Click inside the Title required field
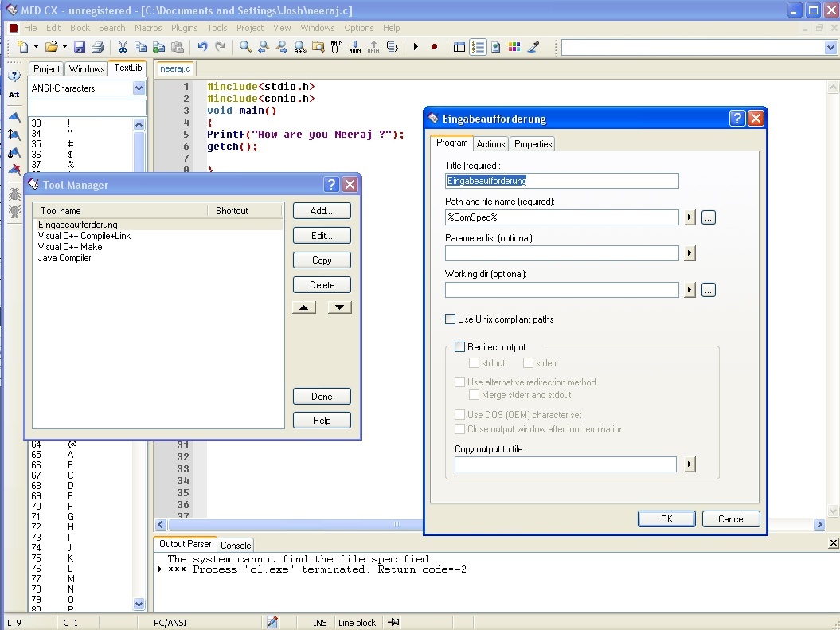This screenshot has width=840, height=630. tap(561, 181)
